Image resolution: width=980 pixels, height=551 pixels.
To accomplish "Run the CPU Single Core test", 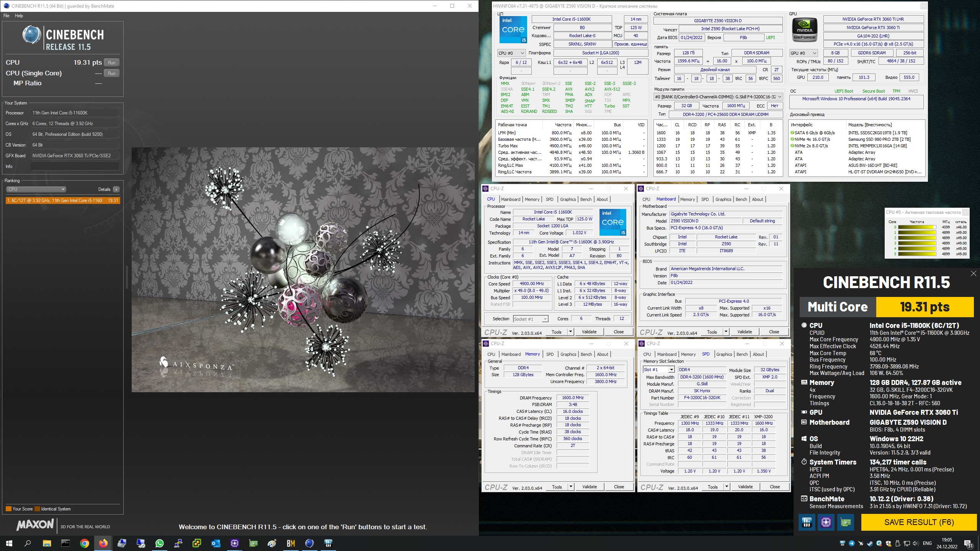I will (x=112, y=73).
